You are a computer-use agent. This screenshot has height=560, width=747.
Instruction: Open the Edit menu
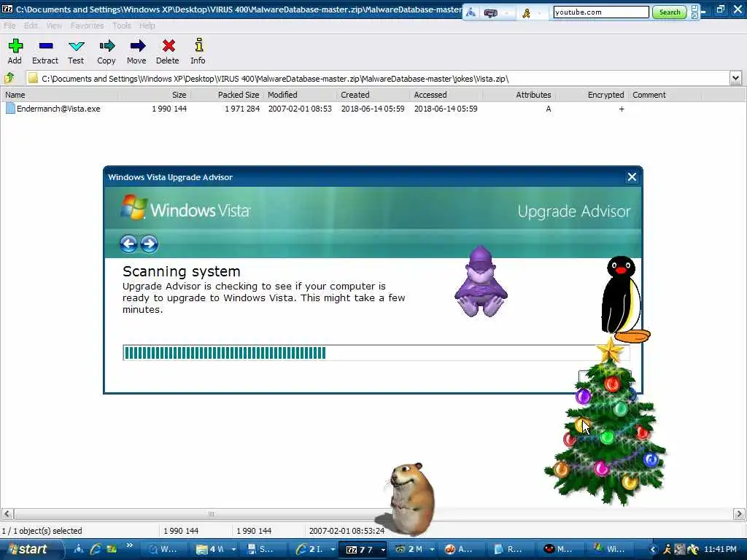click(31, 26)
